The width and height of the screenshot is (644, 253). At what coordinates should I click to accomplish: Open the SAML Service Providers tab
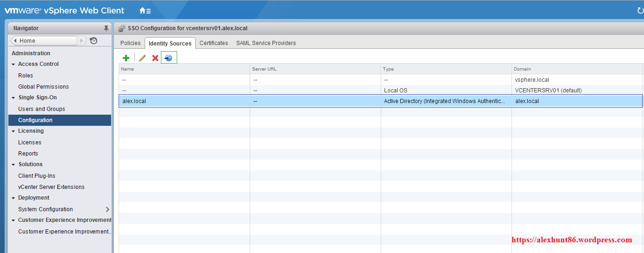click(266, 43)
